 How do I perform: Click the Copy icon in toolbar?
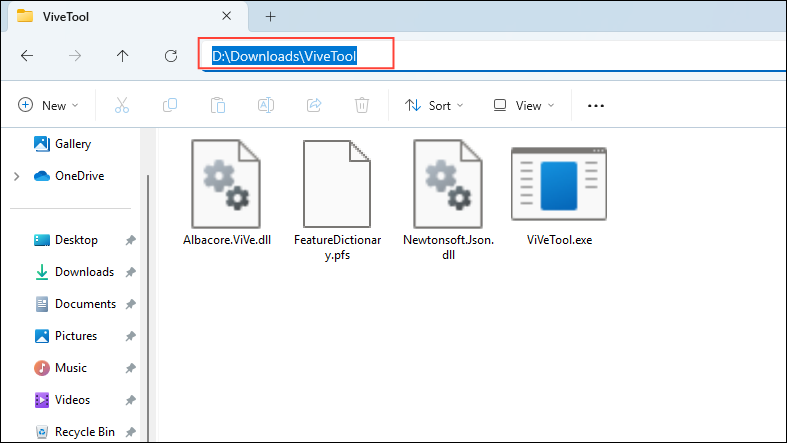point(170,105)
